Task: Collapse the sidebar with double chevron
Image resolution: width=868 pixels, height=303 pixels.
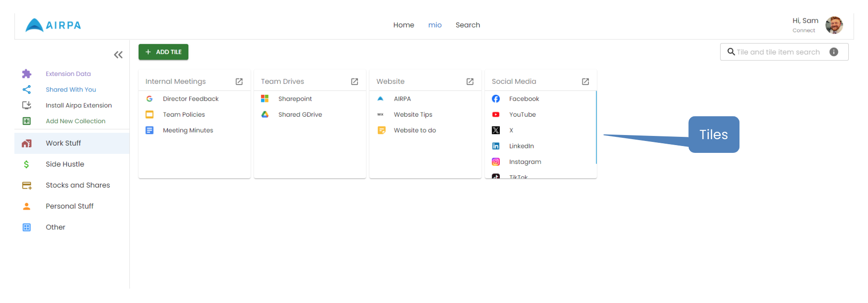Action: [x=118, y=55]
